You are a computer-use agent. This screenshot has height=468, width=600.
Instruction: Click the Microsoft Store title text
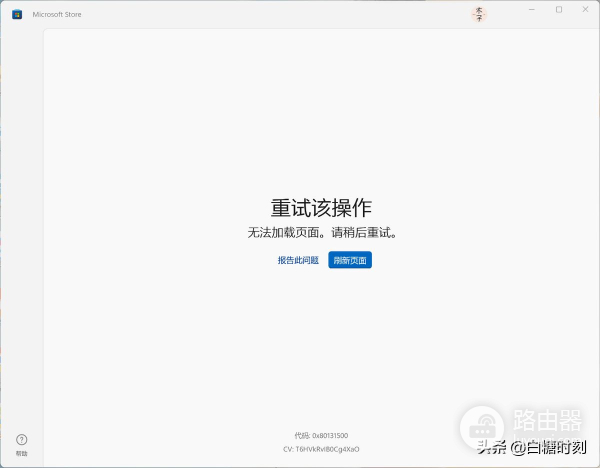click(x=57, y=15)
